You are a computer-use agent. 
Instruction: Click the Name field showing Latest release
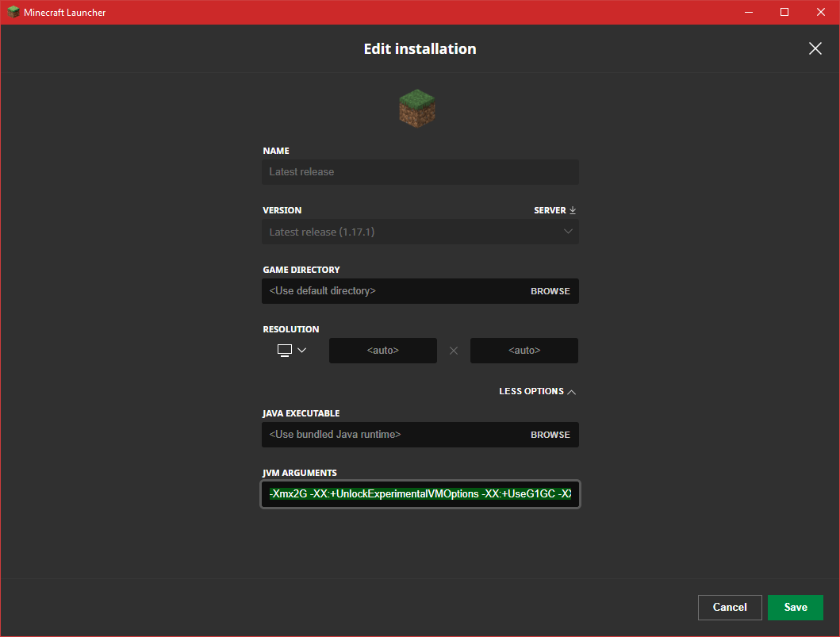coord(420,172)
